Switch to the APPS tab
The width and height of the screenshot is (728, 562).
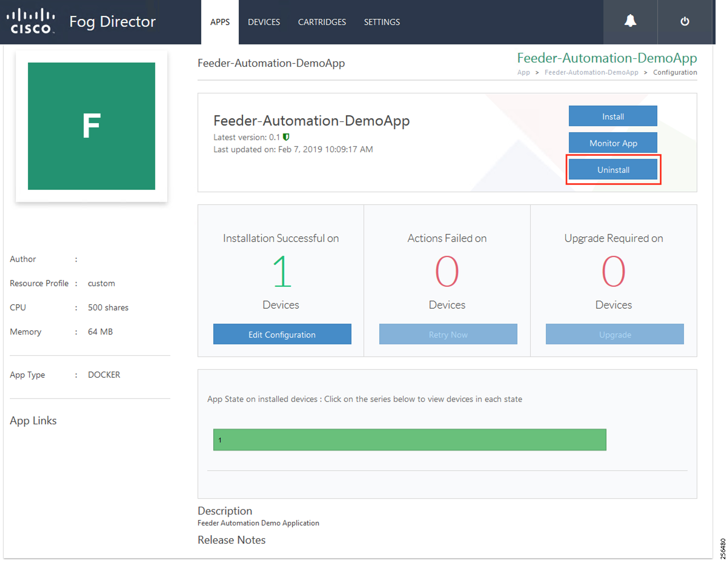coord(220,22)
